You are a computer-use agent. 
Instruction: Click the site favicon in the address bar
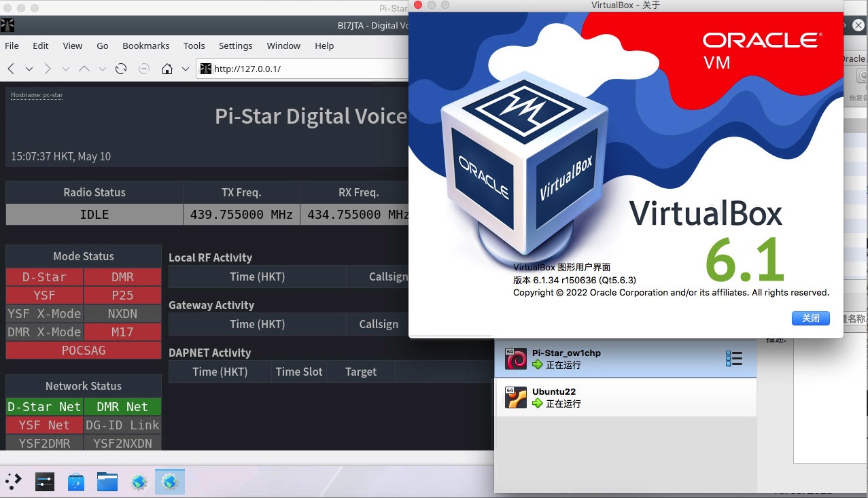tap(206, 69)
